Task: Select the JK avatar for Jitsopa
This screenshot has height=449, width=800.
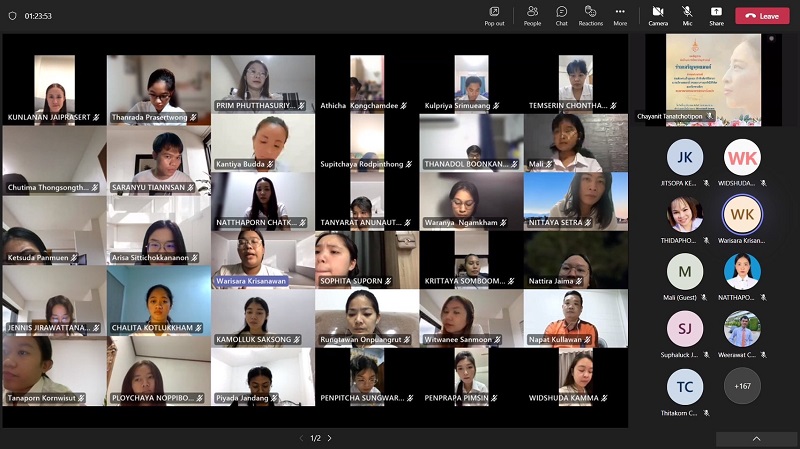Action: 685,157
